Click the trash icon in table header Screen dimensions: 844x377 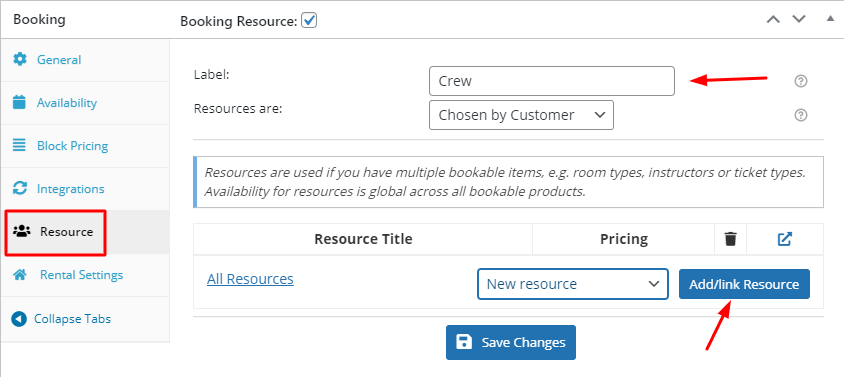pyautogui.click(x=730, y=239)
